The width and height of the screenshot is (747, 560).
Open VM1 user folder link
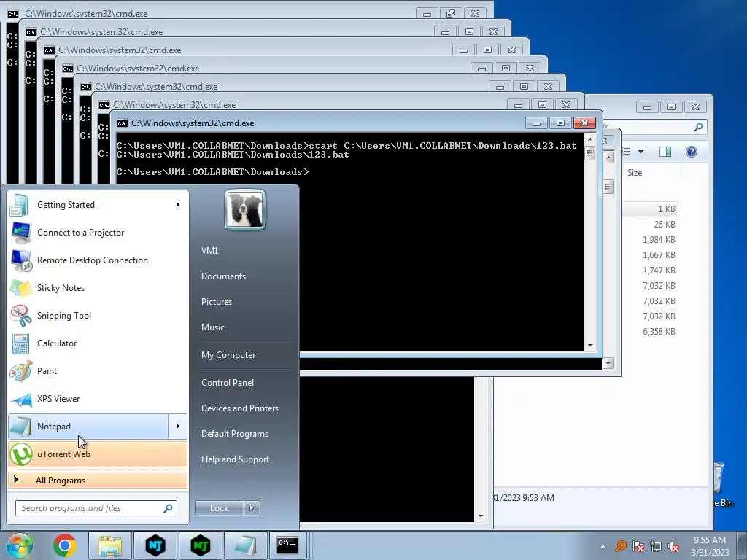pos(209,251)
